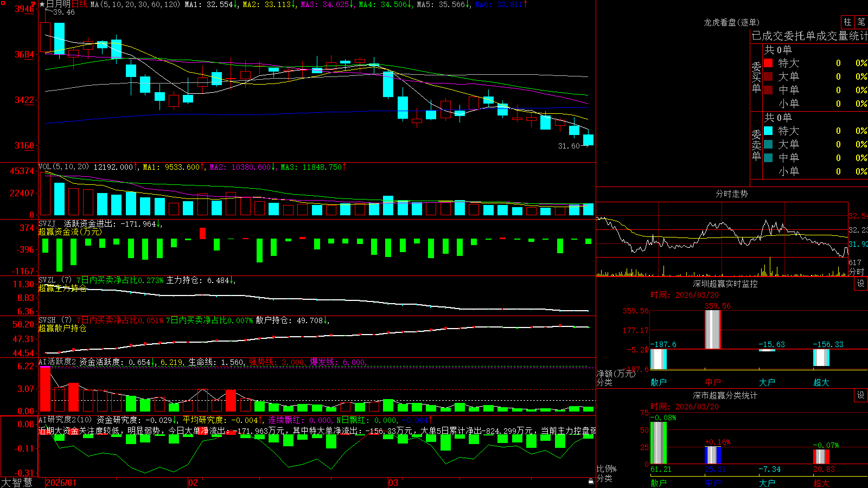Click the last cyan candlestick near 31.60
868x488 pixels.
click(x=588, y=140)
